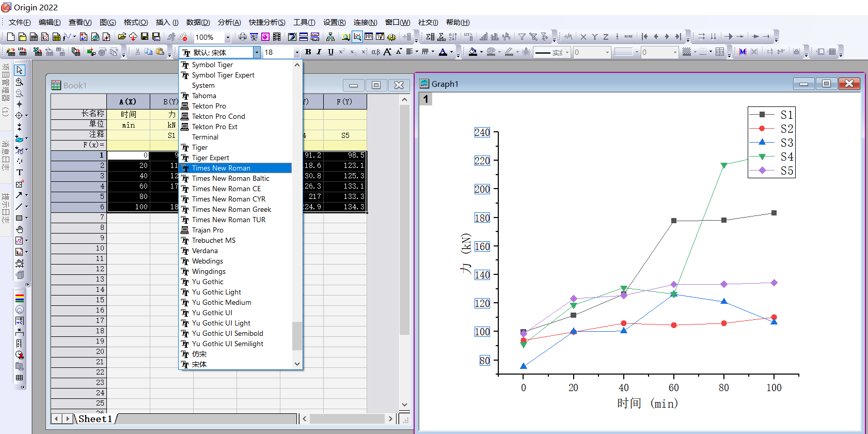Screen dimensions: 868x434
Task: Set column as X designation
Action: click(x=583, y=37)
